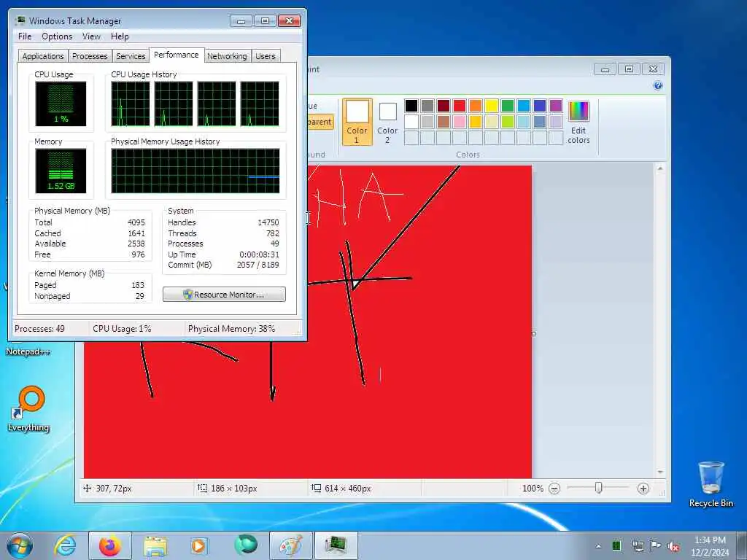747x560 pixels.
Task: Pick the orange color swatch
Action: (x=476, y=105)
